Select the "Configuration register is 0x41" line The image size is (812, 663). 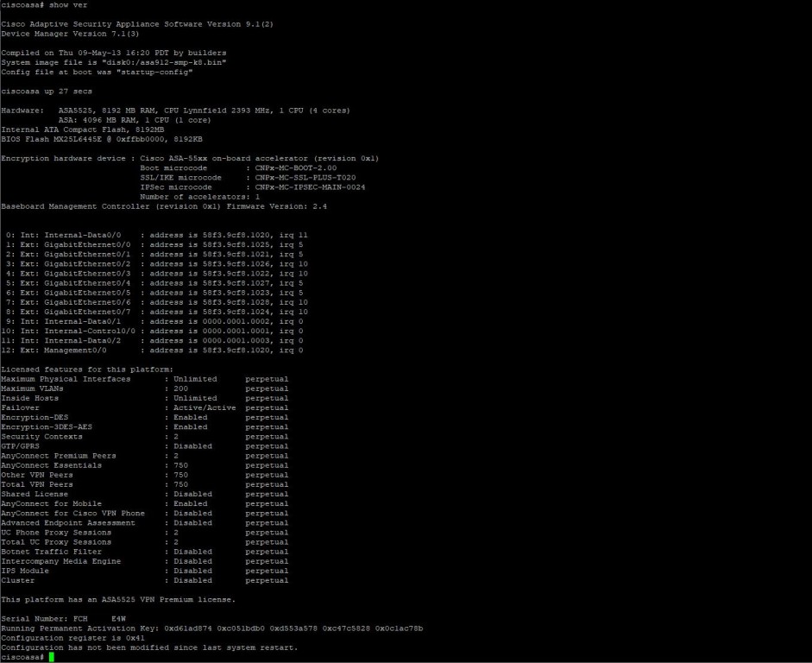point(73,638)
